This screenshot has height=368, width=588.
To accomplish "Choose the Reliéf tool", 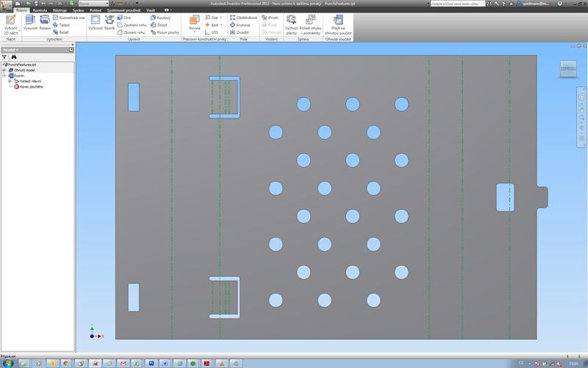I will [x=61, y=32].
